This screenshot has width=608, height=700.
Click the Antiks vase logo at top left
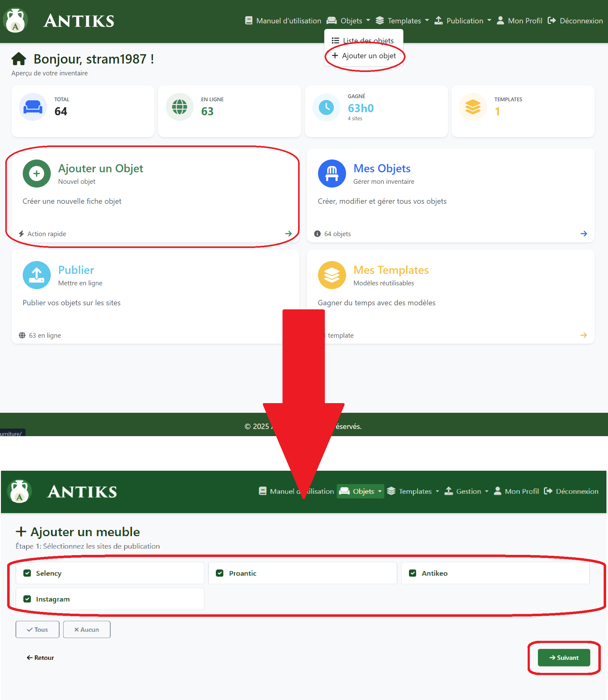point(15,21)
